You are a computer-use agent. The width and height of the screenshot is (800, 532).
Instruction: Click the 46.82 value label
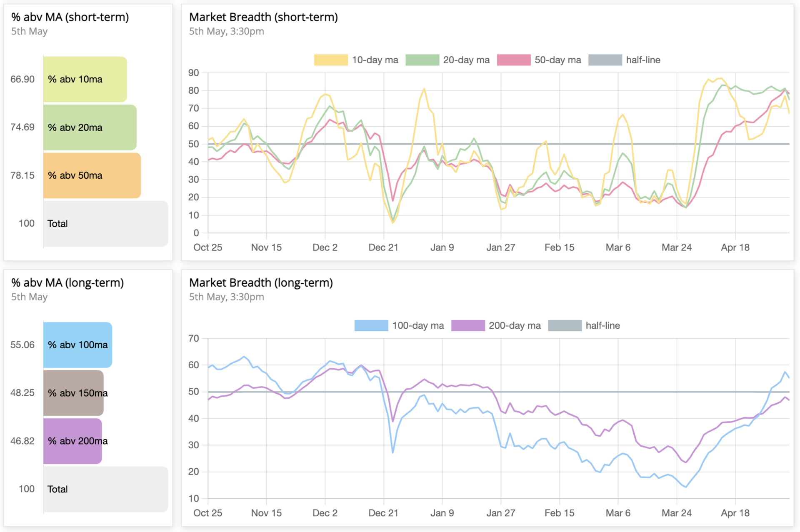[x=22, y=441]
